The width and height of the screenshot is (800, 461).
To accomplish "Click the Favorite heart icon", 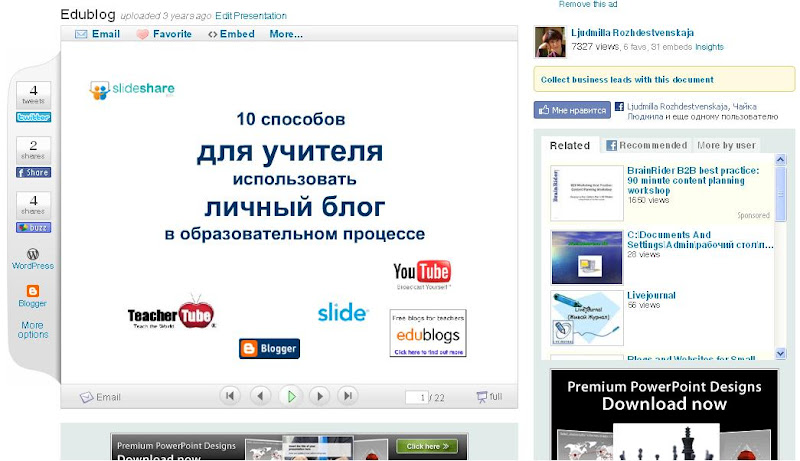I will point(142,34).
